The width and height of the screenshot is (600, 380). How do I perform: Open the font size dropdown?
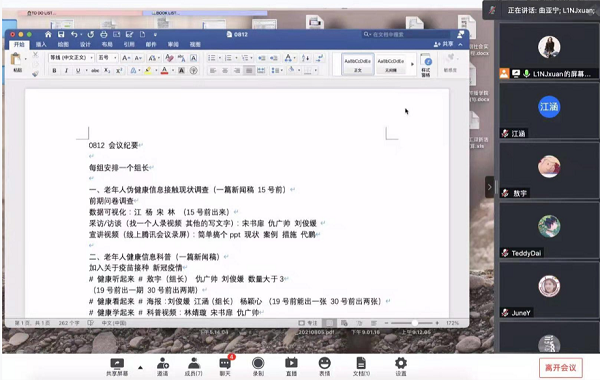(x=107, y=58)
